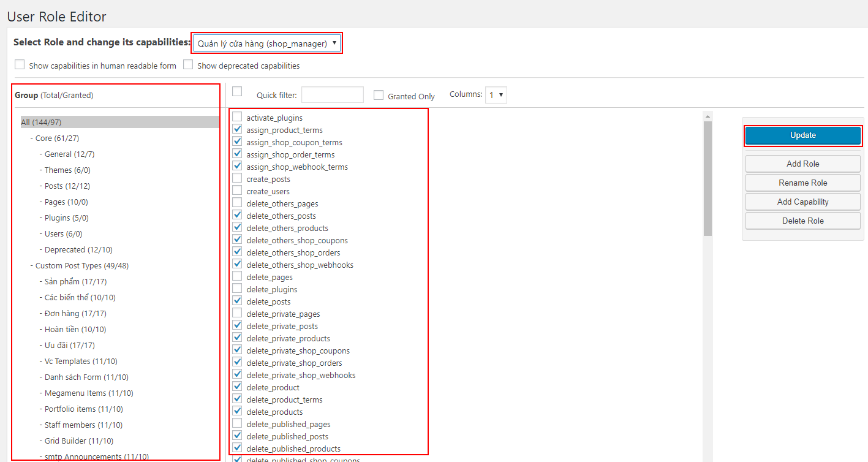Enable Show capabilities in human readable form
The image size is (868, 462).
pyautogui.click(x=20, y=64)
